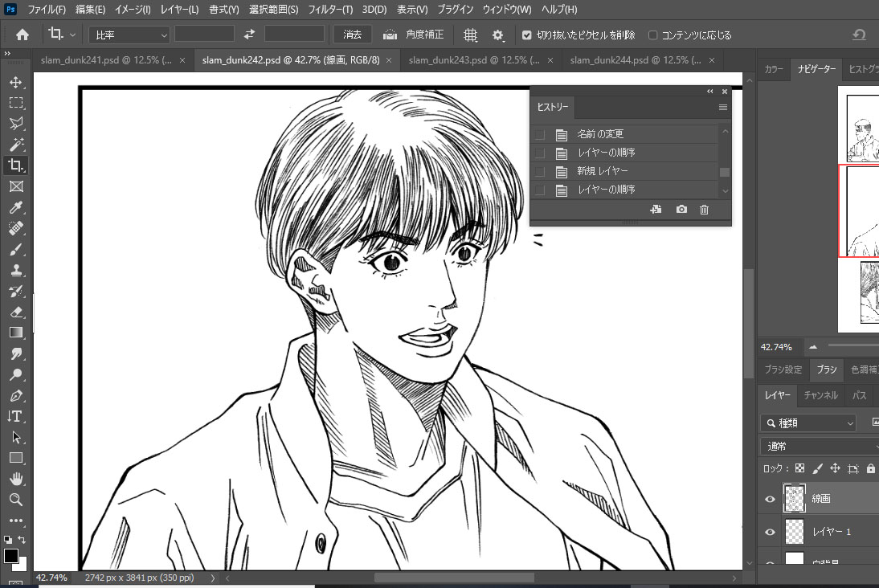The height and width of the screenshot is (588, 879).
Task: Set history brush source for 新規レイヤー
Action: click(540, 172)
